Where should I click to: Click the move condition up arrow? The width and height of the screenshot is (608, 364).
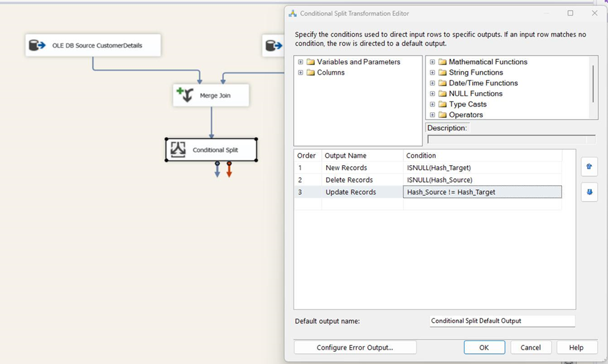tap(589, 166)
